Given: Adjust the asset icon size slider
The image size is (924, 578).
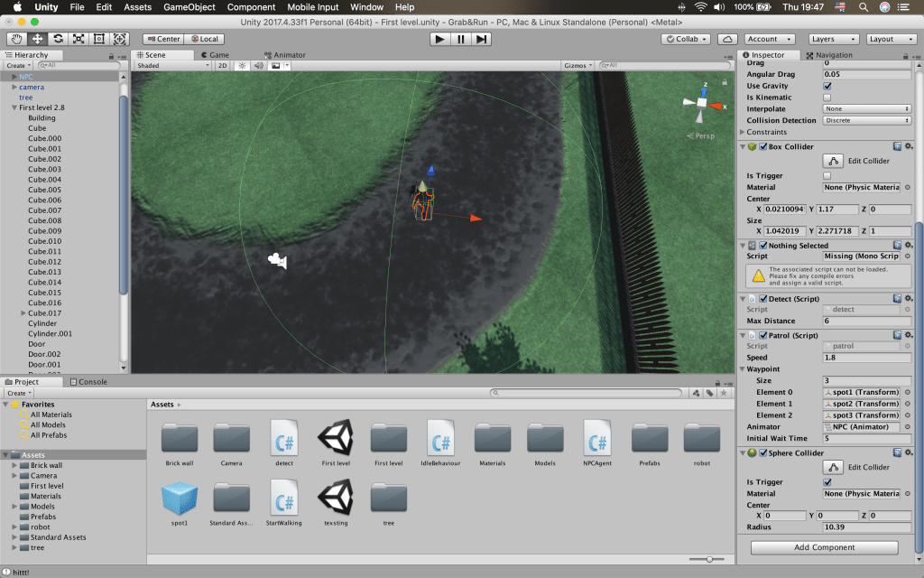Looking at the screenshot, I should coord(710,560).
